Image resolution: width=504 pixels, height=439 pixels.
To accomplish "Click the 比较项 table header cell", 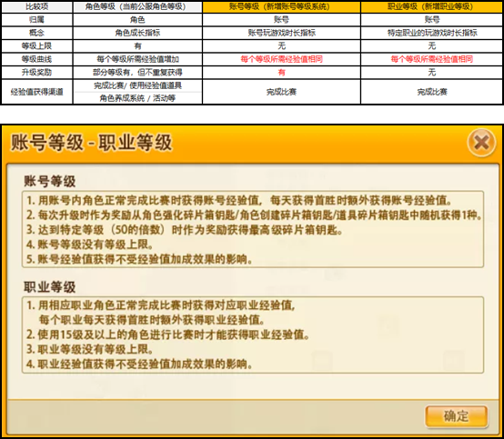I will click(x=37, y=6).
